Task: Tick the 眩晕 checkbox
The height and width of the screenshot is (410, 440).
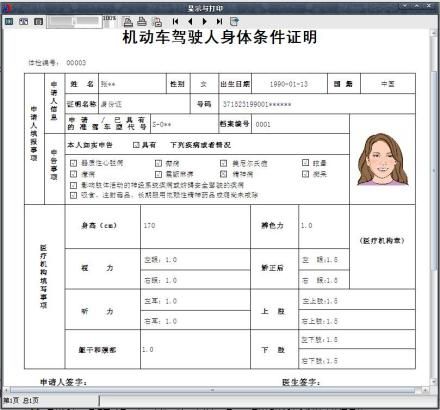Action: 305,163
